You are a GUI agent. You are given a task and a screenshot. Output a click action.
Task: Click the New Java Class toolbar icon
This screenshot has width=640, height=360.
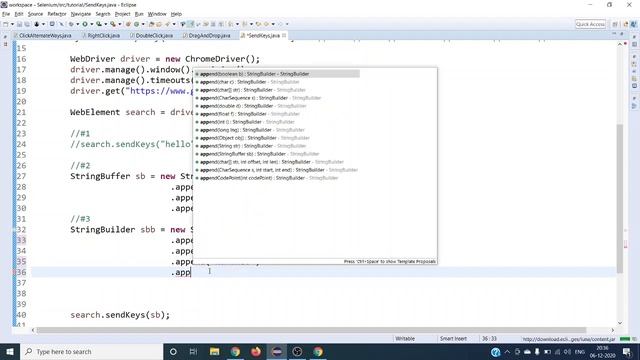click(x=136, y=24)
